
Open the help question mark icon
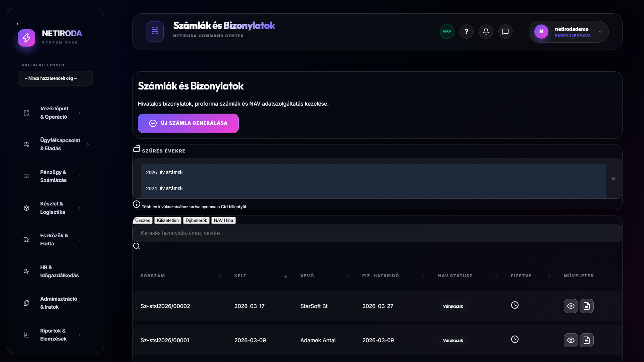click(466, 32)
